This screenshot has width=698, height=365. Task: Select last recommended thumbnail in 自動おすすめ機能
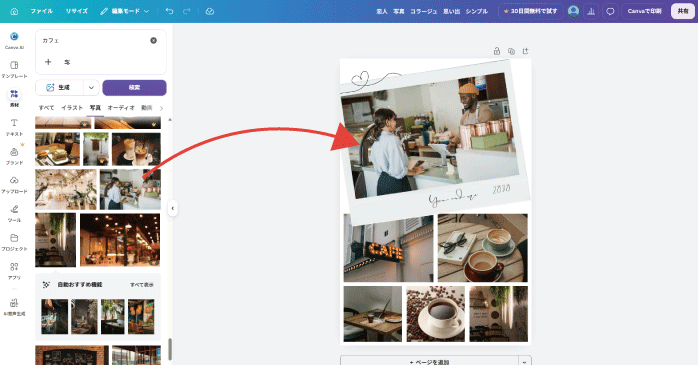click(141, 316)
